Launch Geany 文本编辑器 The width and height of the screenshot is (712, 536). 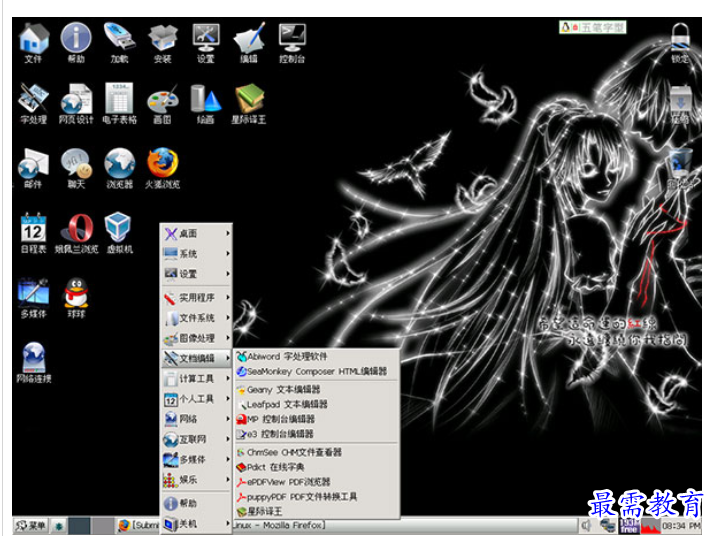coord(316,390)
